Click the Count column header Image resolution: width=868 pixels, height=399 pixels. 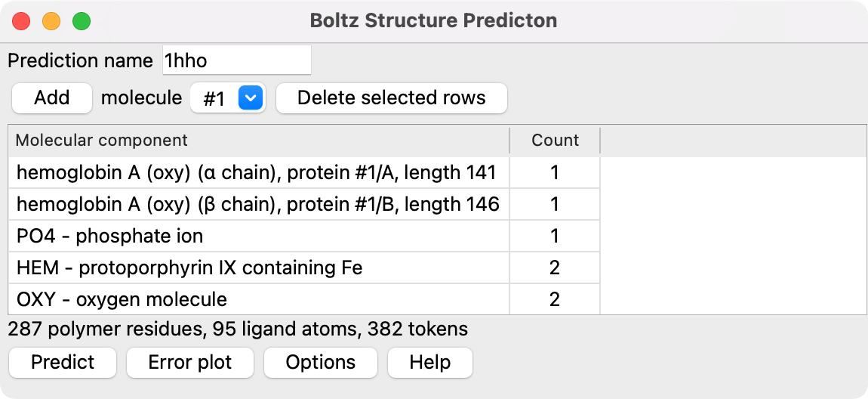(x=555, y=141)
